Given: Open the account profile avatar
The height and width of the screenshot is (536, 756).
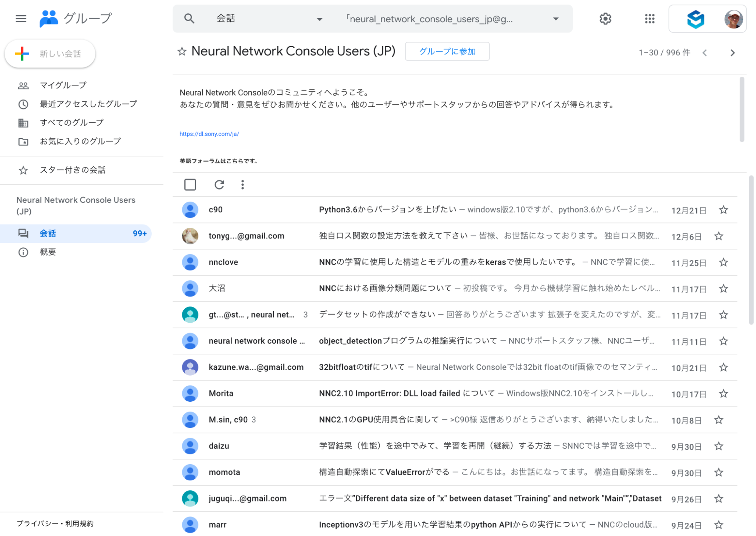Looking at the screenshot, I should point(733,19).
